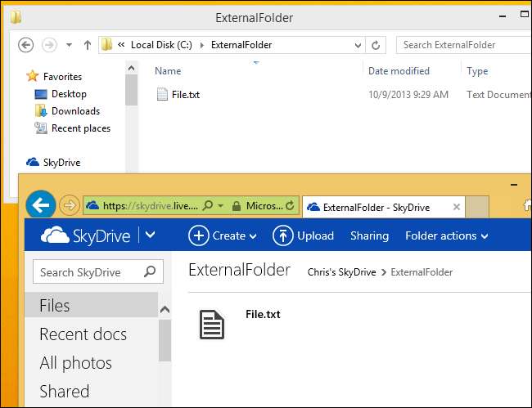532x408 pixels.
Task: Expand the Create dropdown menu
Action: point(223,235)
